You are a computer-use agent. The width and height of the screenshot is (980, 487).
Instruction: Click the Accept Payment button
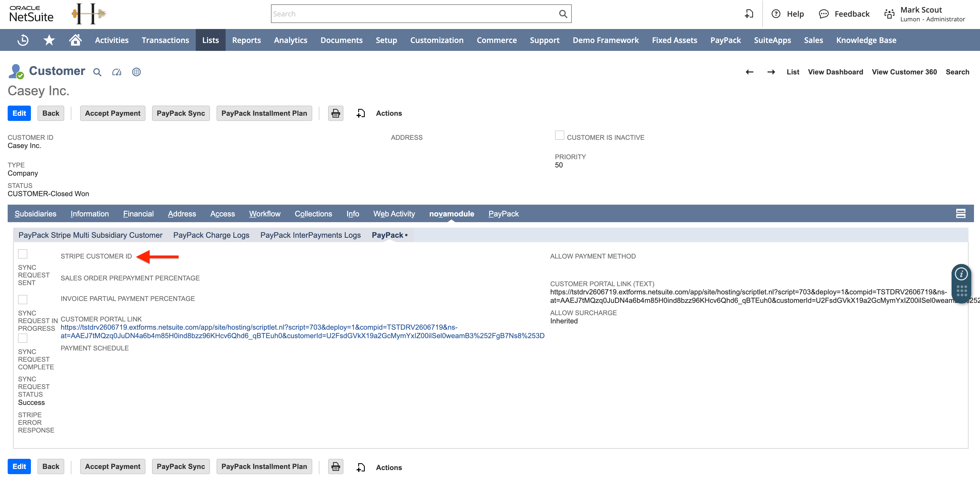[x=113, y=113]
